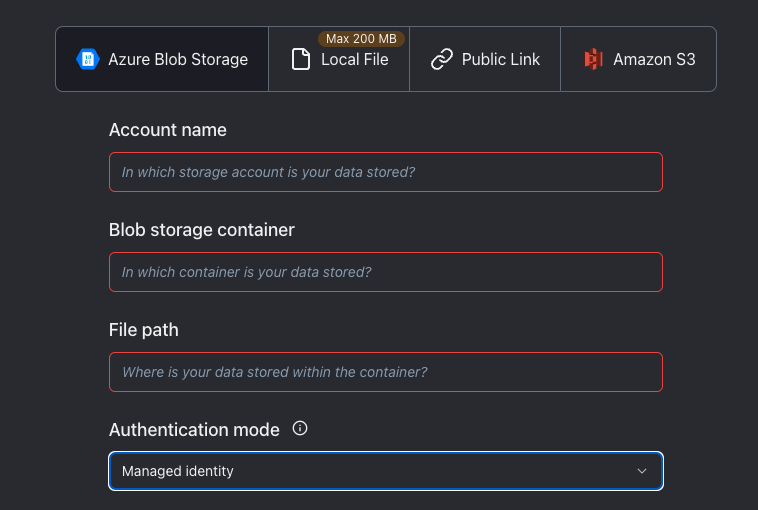Click the red Amazon S3 icon
Viewport: 758px width, 510px height.
[593, 59]
